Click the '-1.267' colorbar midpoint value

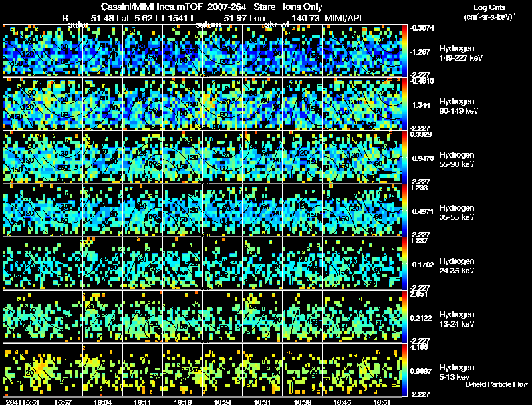[x=420, y=52]
